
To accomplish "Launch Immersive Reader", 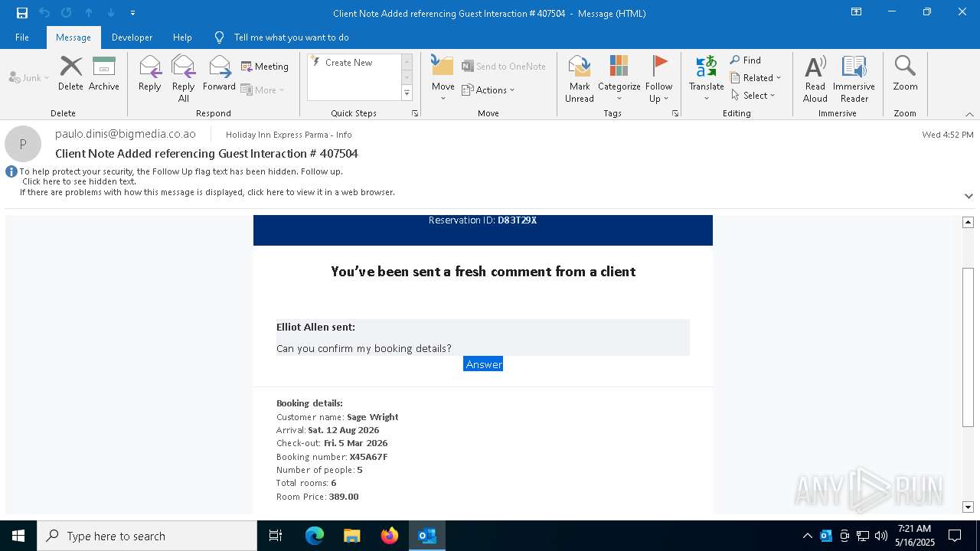I will tap(854, 79).
